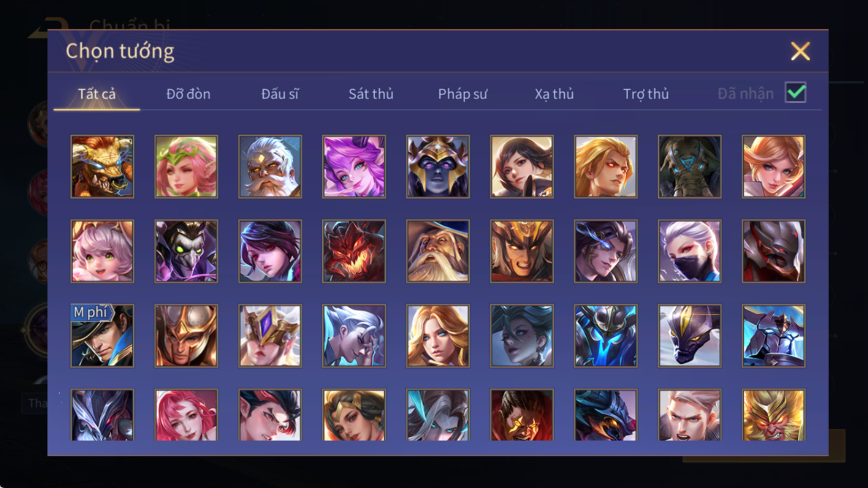Close the Chọn tướng dialog
The height and width of the screenshot is (488, 868).
point(800,51)
